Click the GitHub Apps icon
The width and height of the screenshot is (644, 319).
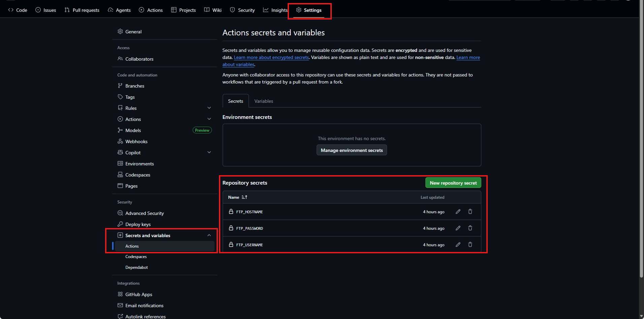120,294
